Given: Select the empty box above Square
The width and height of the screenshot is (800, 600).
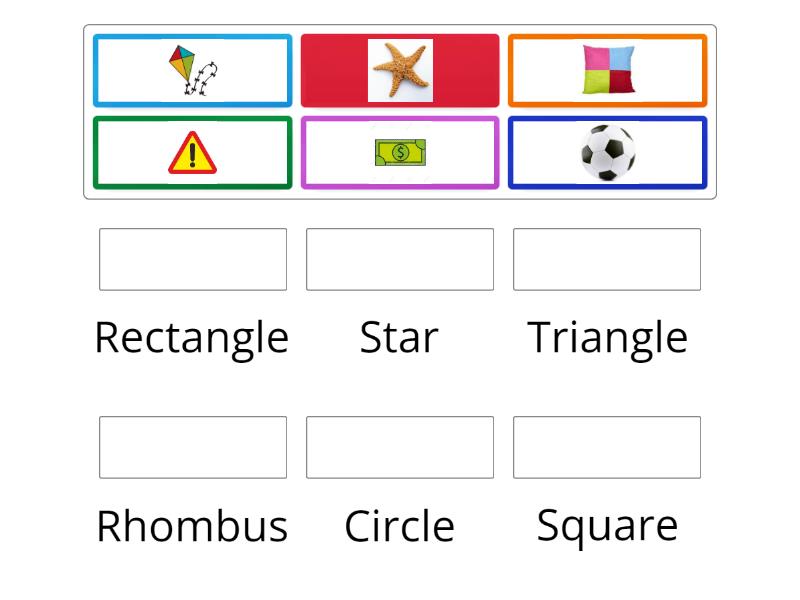Looking at the screenshot, I should 607,447.
